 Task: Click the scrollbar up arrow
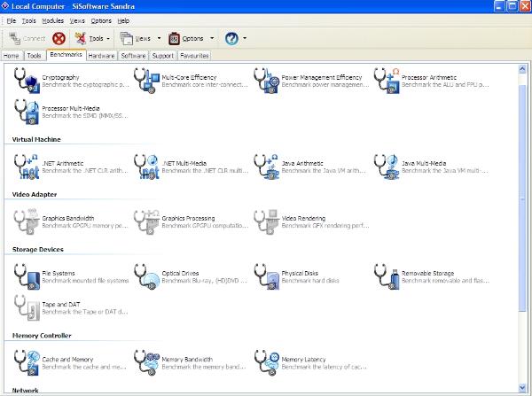tap(522, 69)
